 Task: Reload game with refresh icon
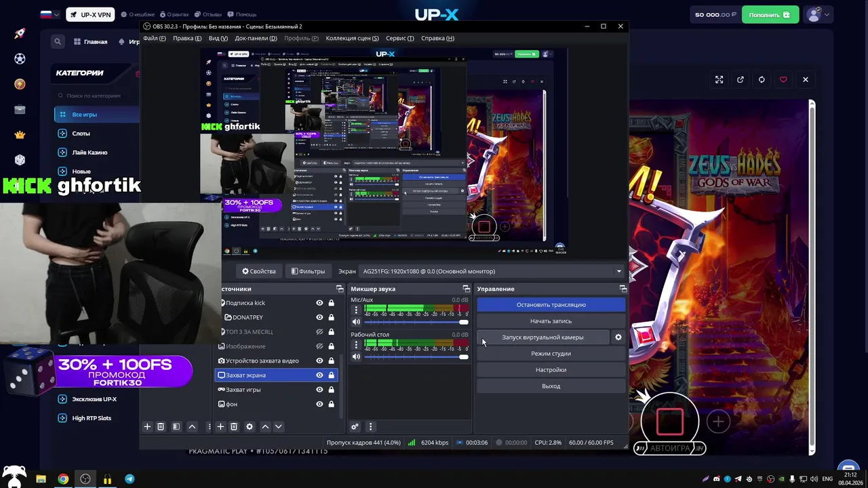[762, 79]
